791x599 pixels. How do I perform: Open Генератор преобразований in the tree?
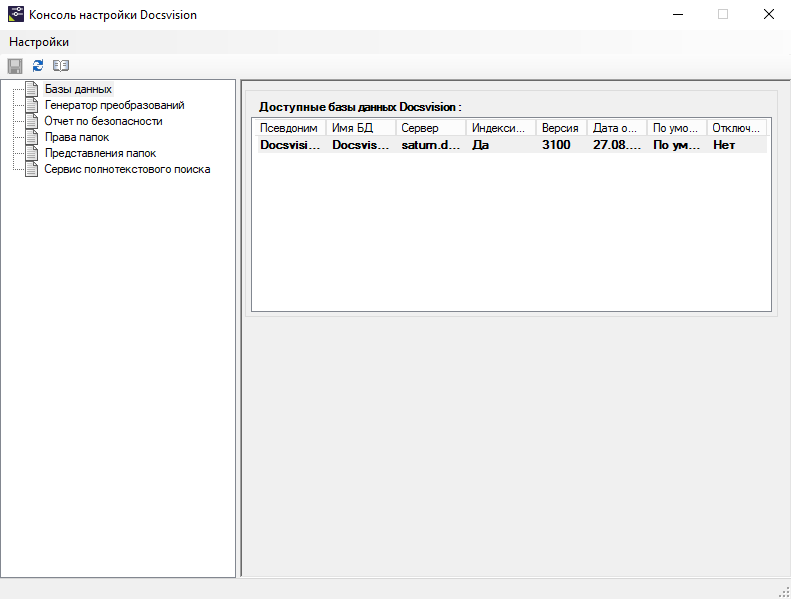click(x=114, y=105)
